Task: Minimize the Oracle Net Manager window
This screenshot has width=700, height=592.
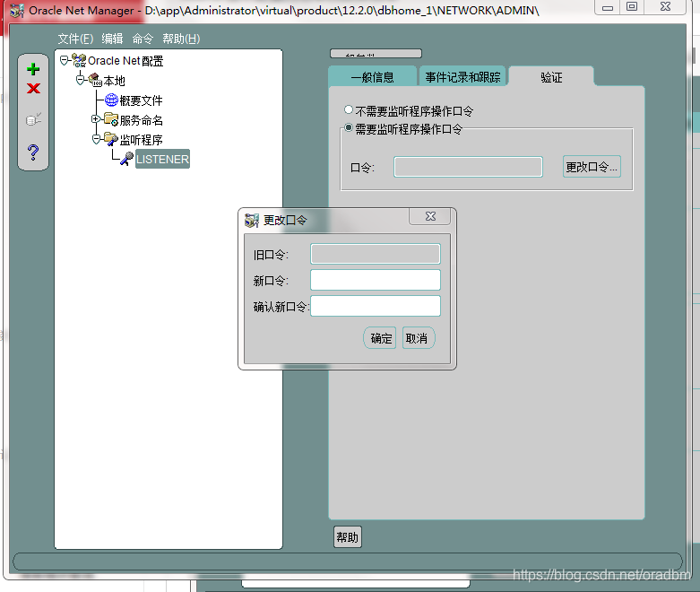Action: (608, 7)
